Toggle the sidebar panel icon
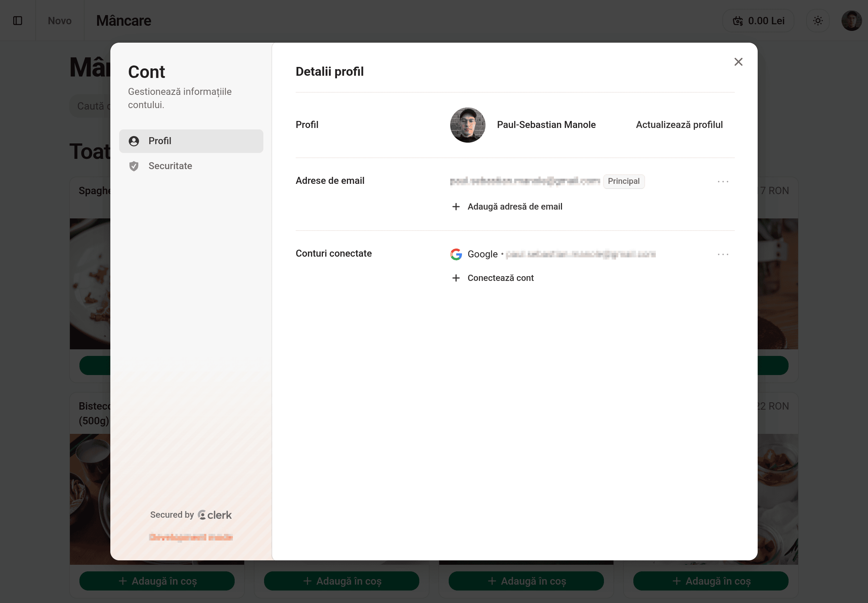 (18, 20)
